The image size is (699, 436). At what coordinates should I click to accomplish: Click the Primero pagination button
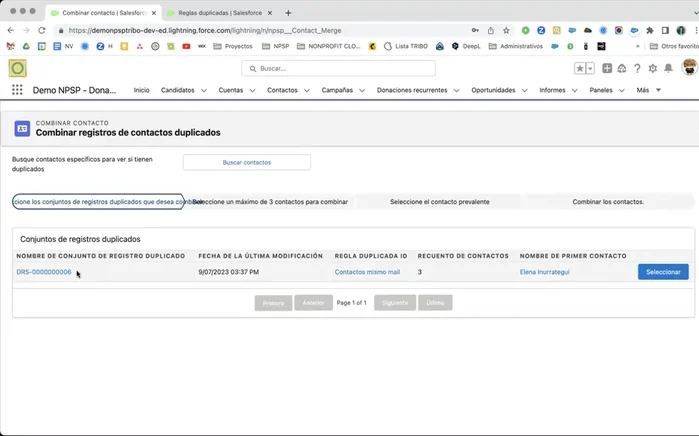(273, 303)
